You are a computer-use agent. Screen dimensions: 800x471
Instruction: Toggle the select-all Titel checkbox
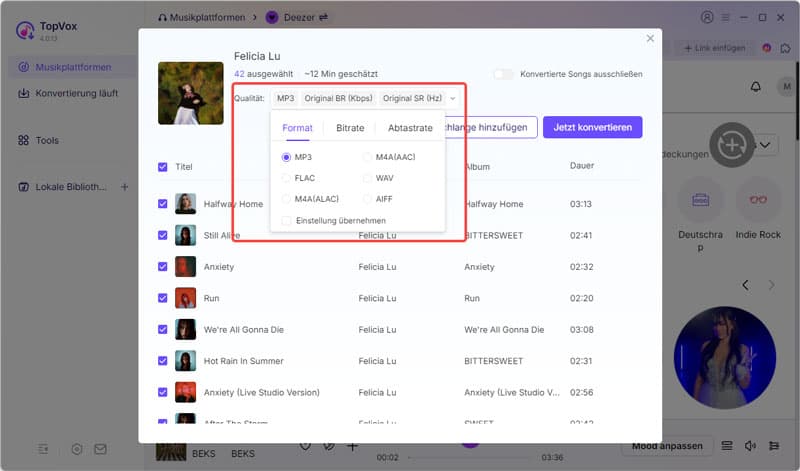pyautogui.click(x=163, y=167)
